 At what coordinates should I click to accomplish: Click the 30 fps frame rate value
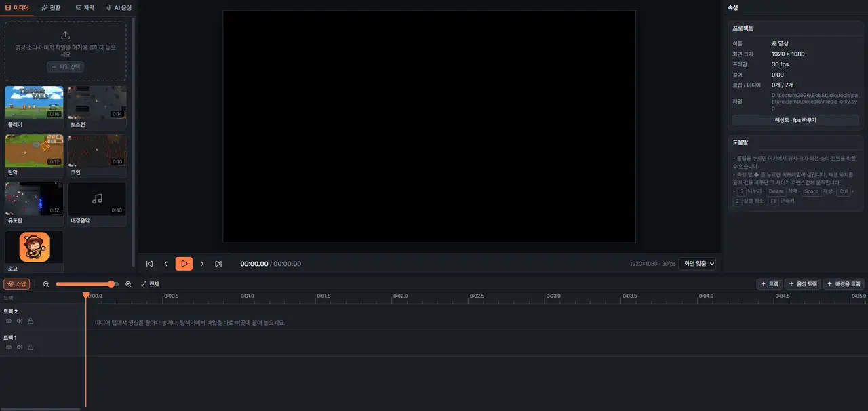tap(780, 64)
